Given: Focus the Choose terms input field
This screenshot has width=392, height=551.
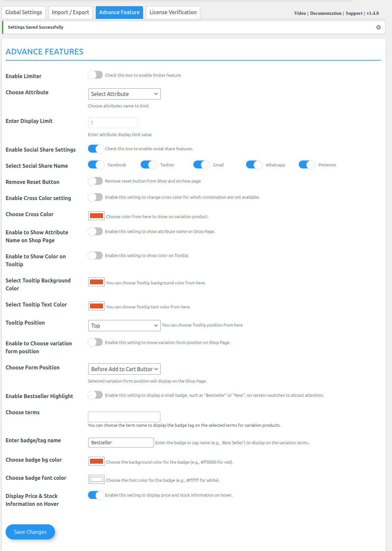Looking at the screenshot, I should pos(124,417).
